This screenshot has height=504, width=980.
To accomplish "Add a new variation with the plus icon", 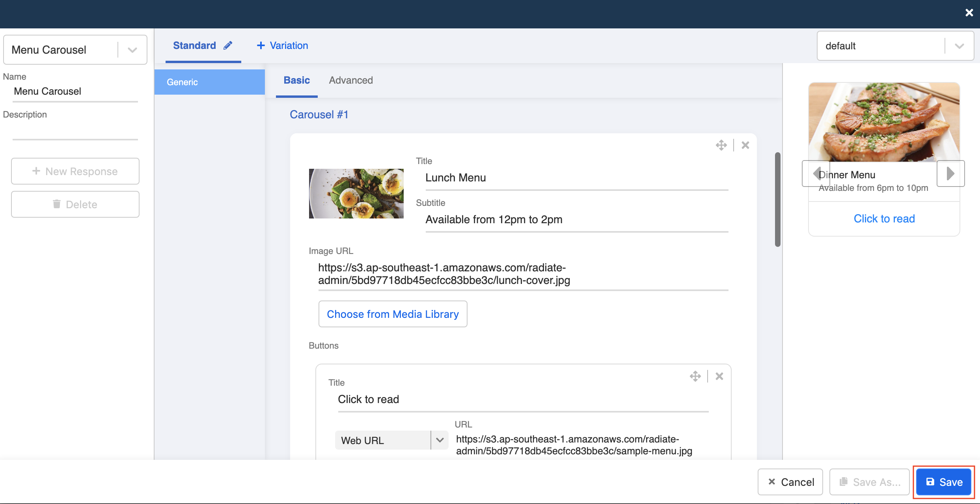I will click(x=281, y=45).
